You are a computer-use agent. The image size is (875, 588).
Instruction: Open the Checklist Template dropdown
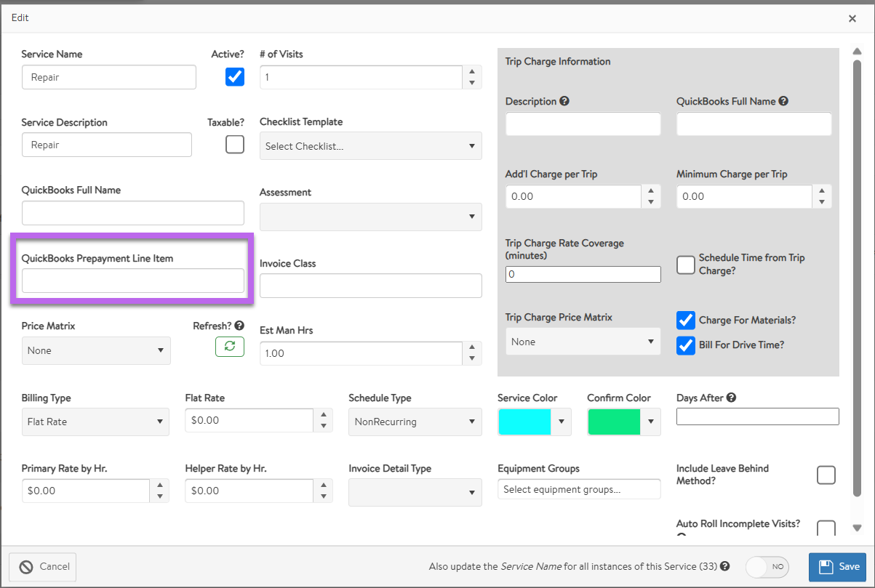[370, 146]
